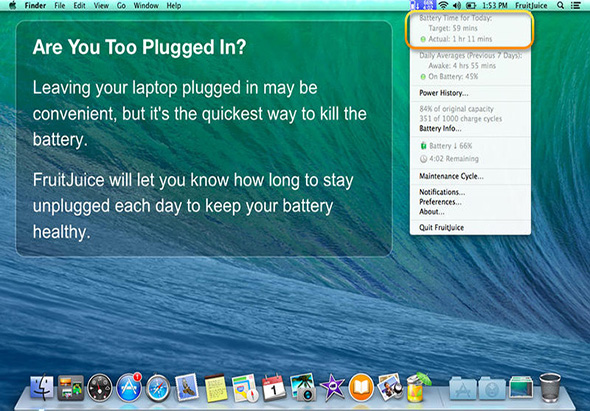Expand the Window menu in menu bar
The height and width of the screenshot is (411, 590).
point(146,6)
